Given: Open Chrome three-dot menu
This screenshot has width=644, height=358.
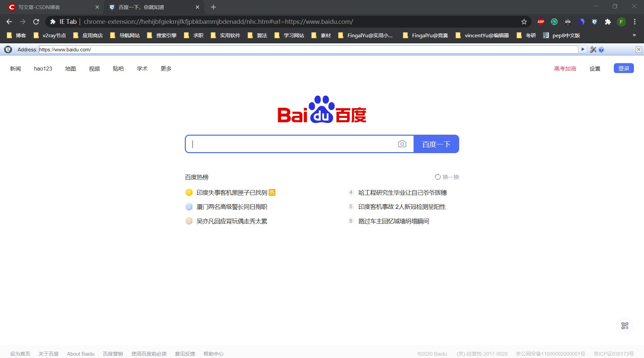Looking at the screenshot, I should coord(635,22).
